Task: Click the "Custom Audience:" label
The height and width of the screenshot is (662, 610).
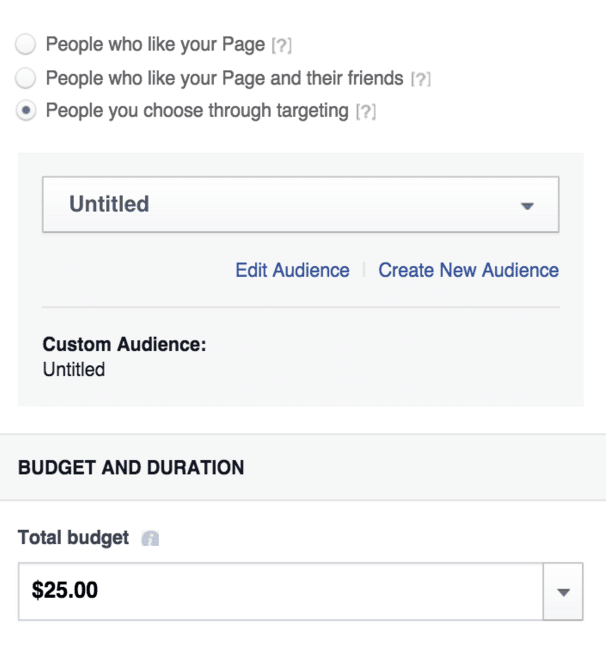Action: click(x=124, y=346)
